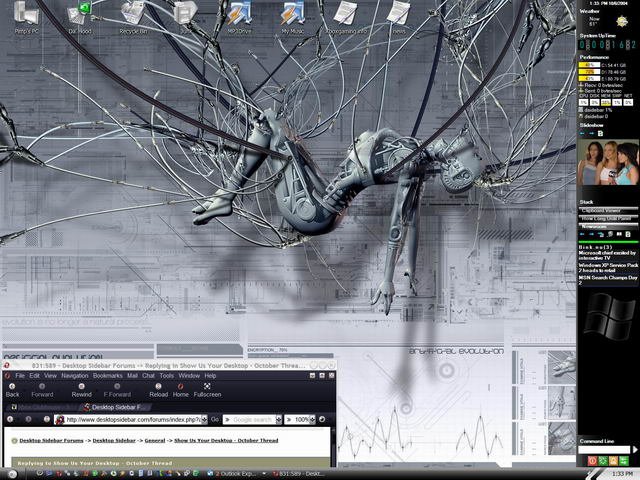This screenshot has width=640, height=480.
Task: Click the weather sun icon in the sidebar
Action: tap(622, 21)
